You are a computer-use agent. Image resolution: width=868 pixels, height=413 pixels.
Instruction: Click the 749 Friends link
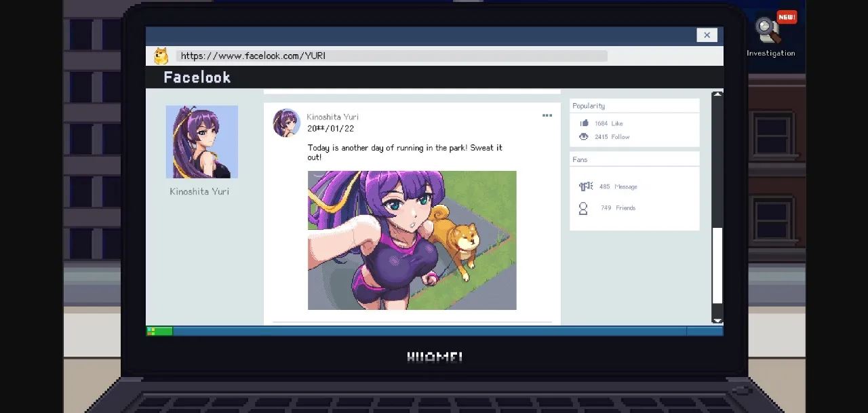click(618, 208)
